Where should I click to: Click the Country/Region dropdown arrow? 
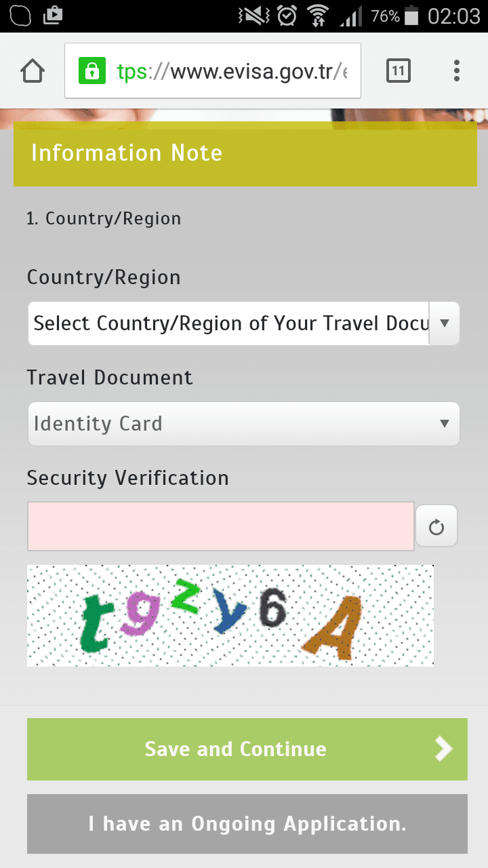pos(445,323)
